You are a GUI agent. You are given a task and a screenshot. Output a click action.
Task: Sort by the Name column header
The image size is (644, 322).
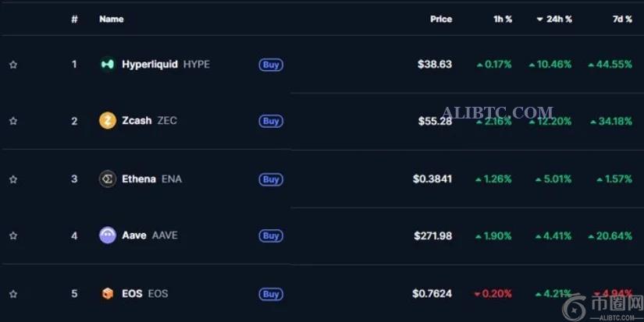[x=112, y=19]
